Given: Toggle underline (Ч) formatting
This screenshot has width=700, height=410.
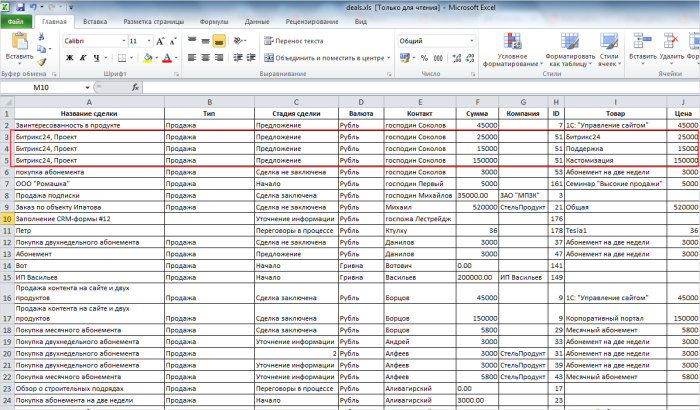Looking at the screenshot, I should tap(96, 58).
